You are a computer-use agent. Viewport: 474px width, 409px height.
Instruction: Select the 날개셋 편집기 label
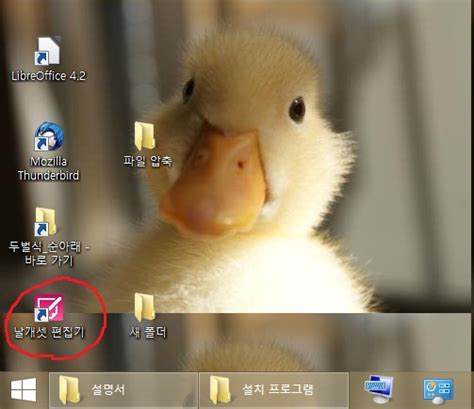(49, 332)
